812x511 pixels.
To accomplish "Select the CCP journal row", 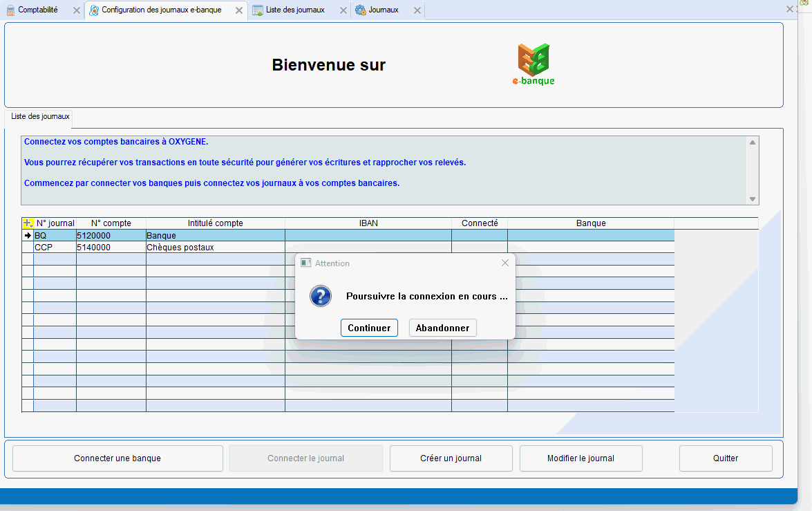I will [x=54, y=248].
